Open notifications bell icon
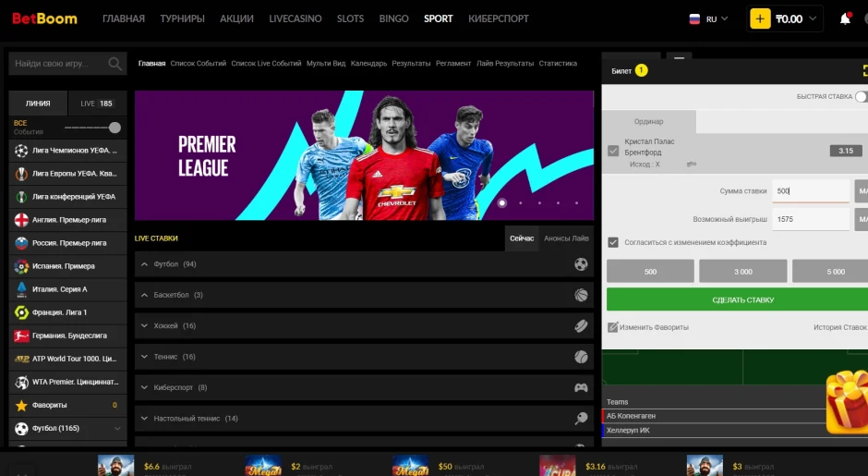Image resolution: width=868 pixels, height=476 pixels. (845, 18)
